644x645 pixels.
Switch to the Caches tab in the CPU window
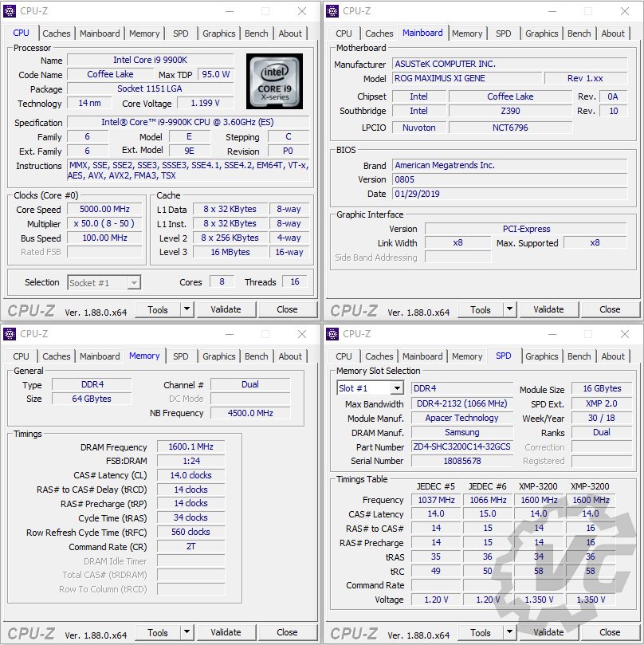tap(57, 33)
